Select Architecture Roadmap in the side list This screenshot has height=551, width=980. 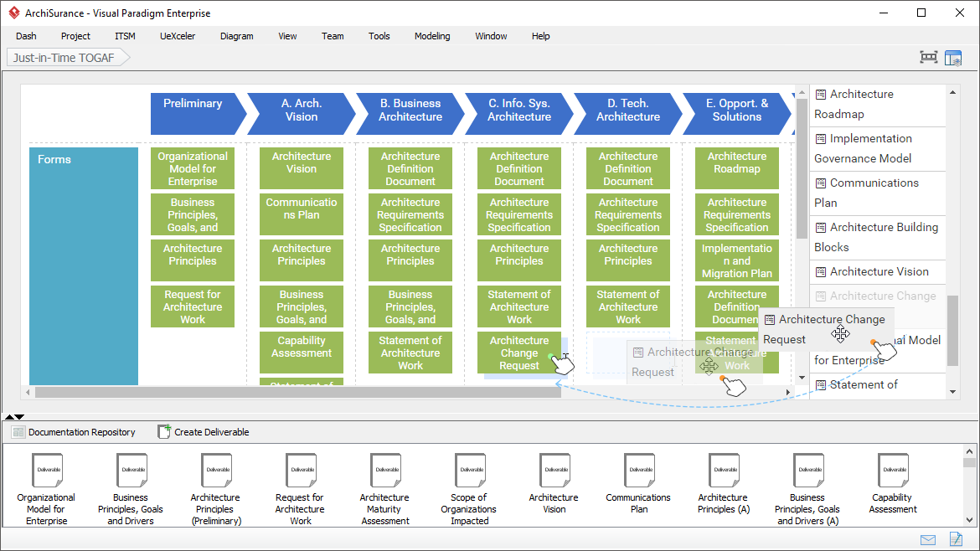[x=878, y=105]
